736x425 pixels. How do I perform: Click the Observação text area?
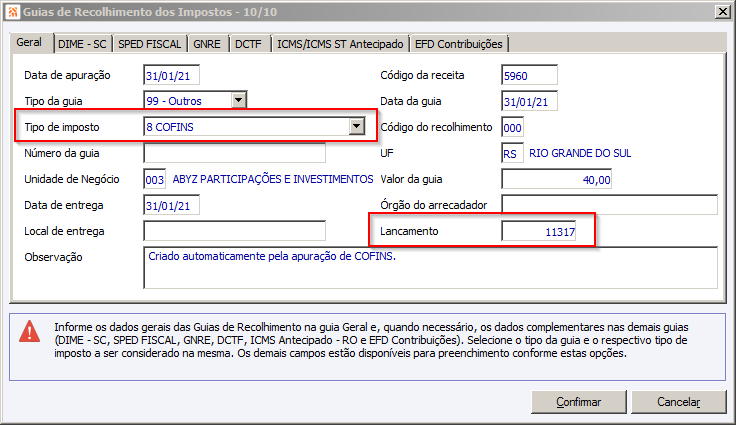[x=430, y=268]
